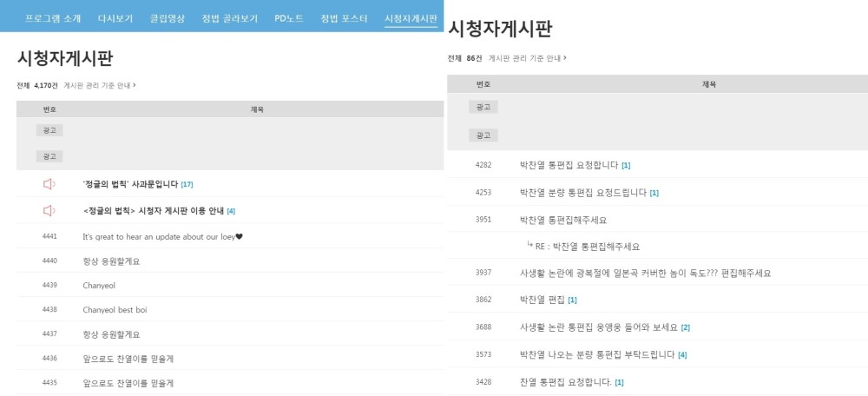Click post number 4441
This screenshot has height=396, width=868.
pyautogui.click(x=49, y=236)
